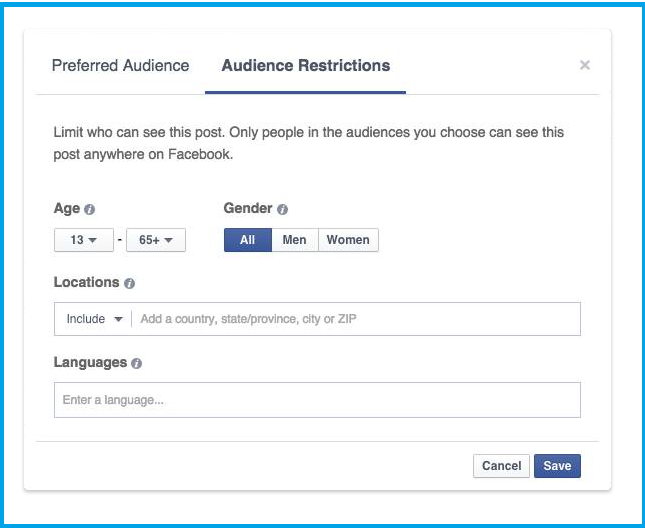
Task: Click into the Enter a language field
Action: tap(317, 400)
